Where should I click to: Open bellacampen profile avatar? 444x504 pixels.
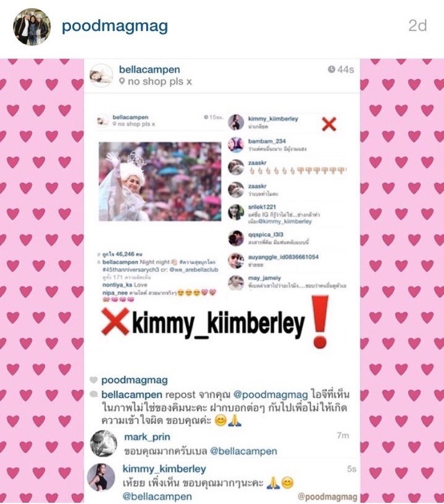(x=101, y=75)
